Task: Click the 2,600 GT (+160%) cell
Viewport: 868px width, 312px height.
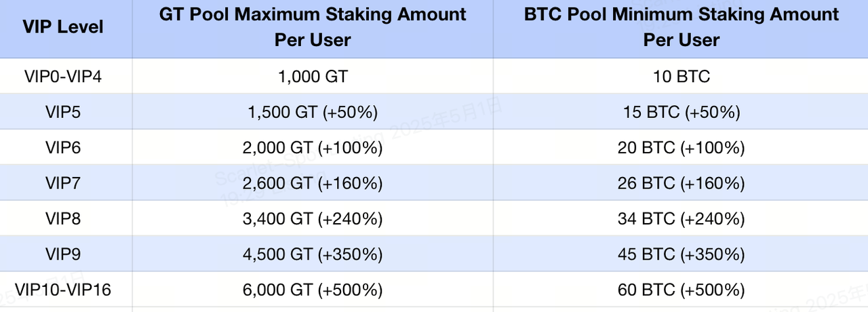Action: point(313,183)
